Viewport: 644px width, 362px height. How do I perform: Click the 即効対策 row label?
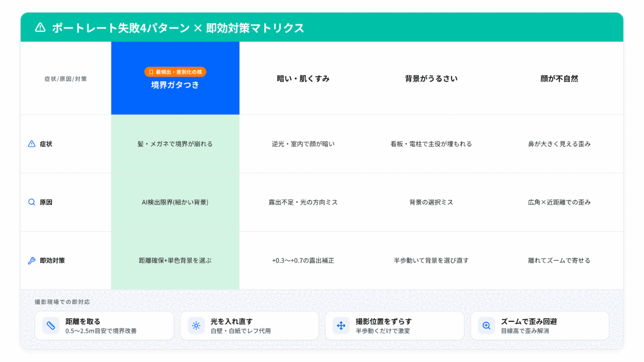52,260
